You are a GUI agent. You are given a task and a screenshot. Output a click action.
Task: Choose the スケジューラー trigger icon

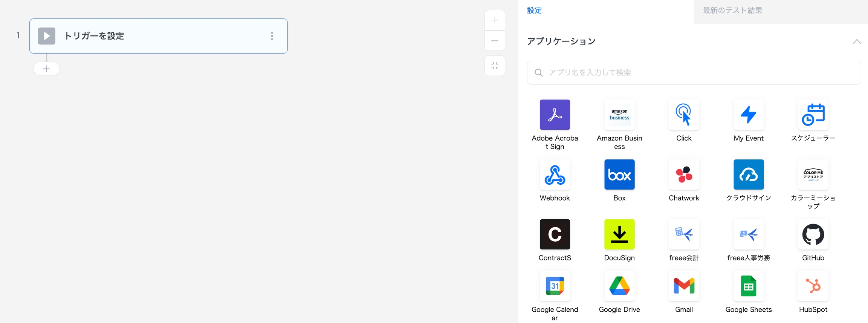click(x=813, y=115)
